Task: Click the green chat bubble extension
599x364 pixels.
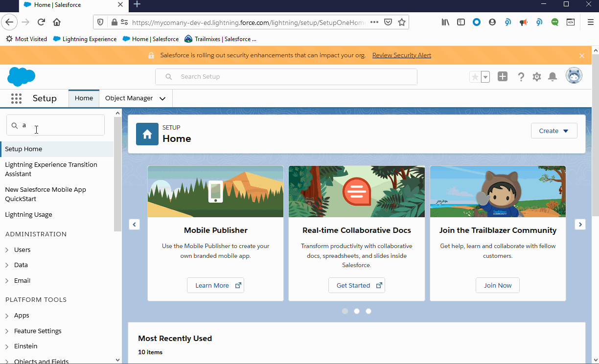Action: tap(555, 22)
